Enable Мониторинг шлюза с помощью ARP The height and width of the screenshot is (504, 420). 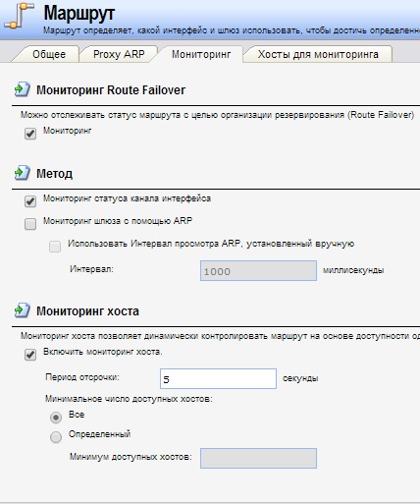pyautogui.click(x=30, y=224)
